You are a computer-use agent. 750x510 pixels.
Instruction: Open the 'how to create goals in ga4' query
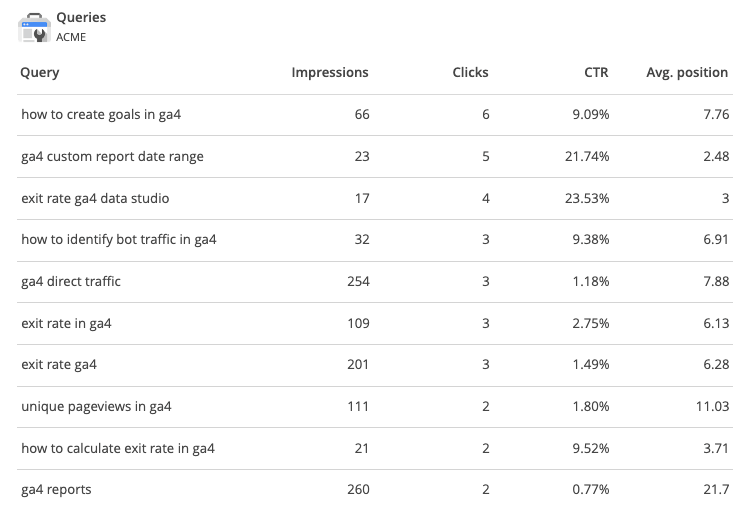point(101,115)
